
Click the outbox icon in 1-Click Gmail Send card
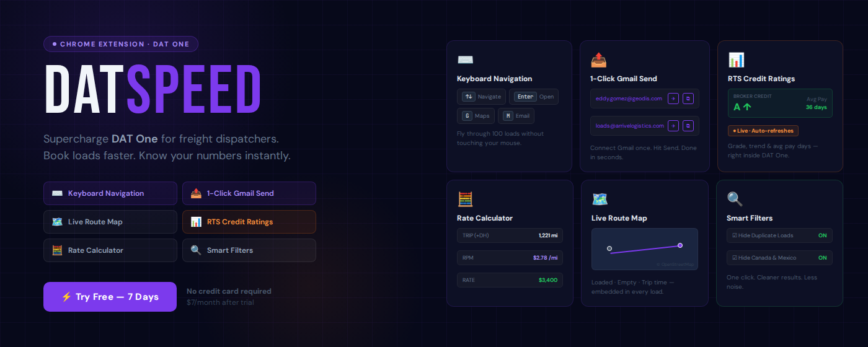(598, 60)
